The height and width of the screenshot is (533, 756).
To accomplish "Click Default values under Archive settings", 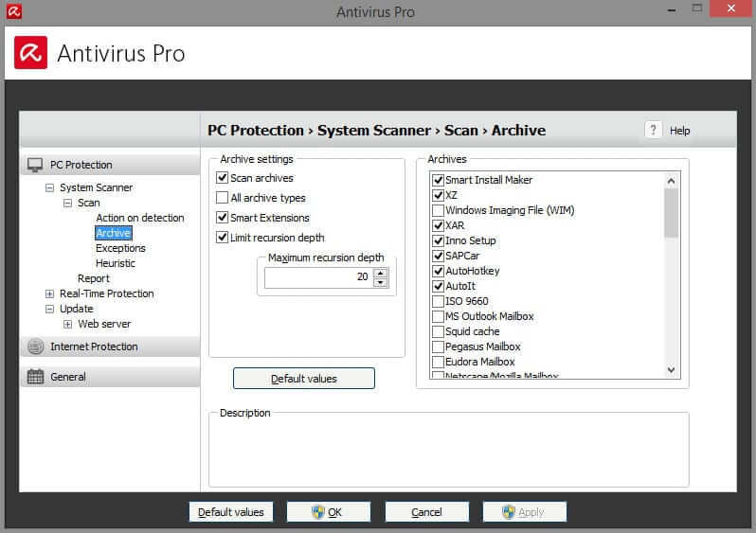I will pyautogui.click(x=304, y=379).
